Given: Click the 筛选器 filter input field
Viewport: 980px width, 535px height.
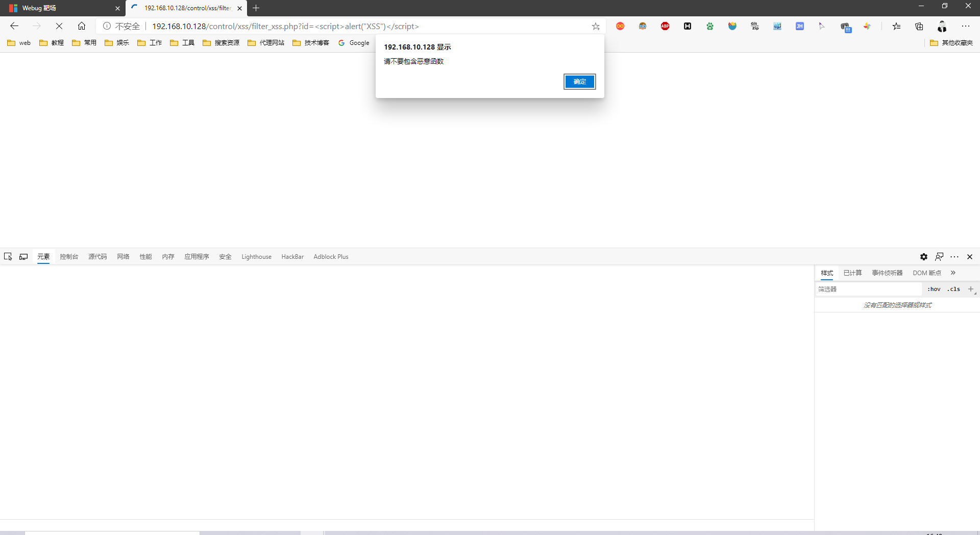Looking at the screenshot, I should coord(868,289).
